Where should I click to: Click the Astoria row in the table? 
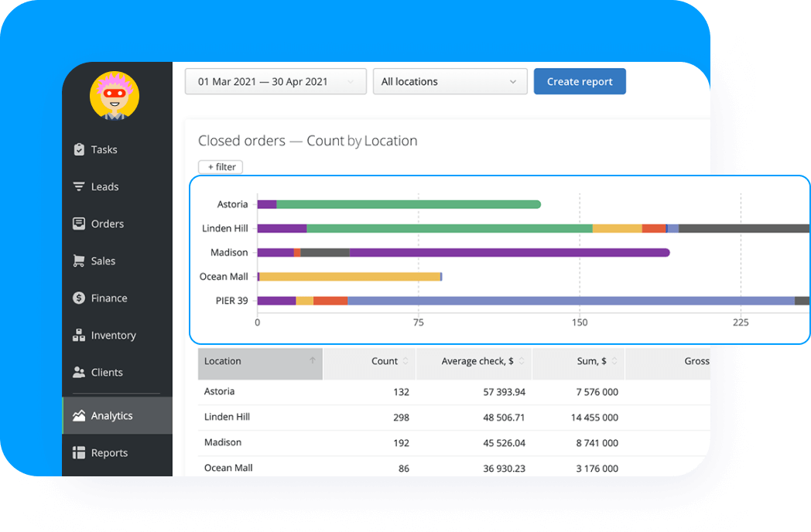[219, 391]
